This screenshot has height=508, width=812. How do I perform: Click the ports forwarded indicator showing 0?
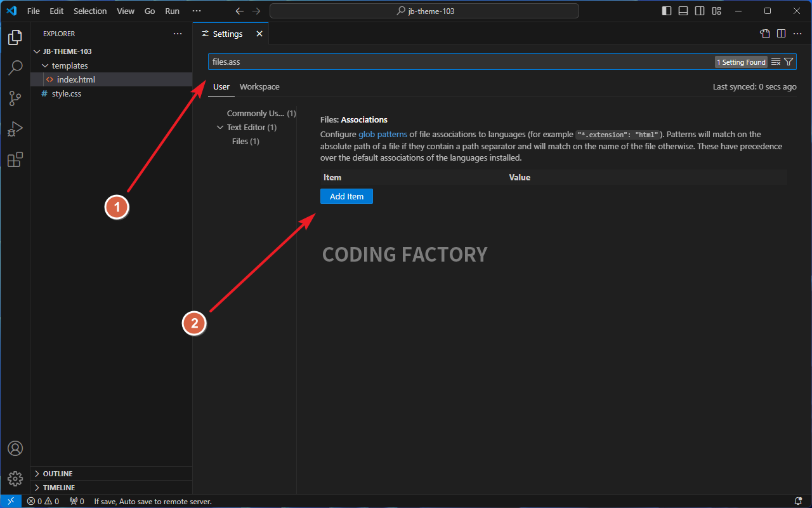(x=77, y=501)
